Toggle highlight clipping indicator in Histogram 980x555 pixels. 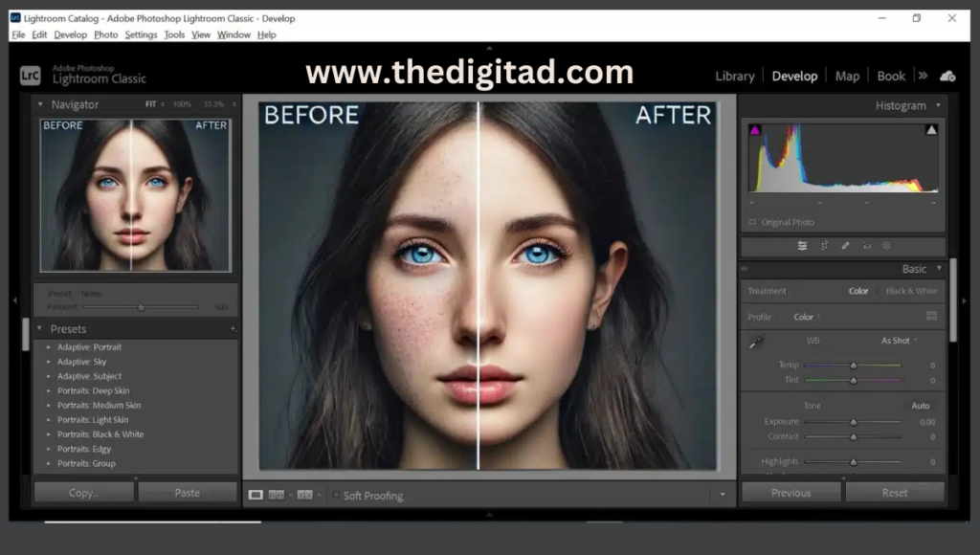(x=931, y=130)
